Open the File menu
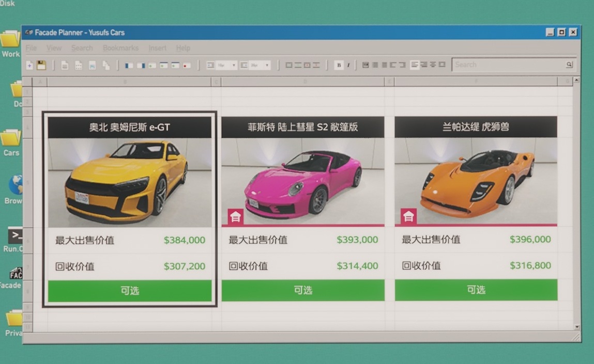This screenshot has height=364, width=594. pyautogui.click(x=31, y=48)
